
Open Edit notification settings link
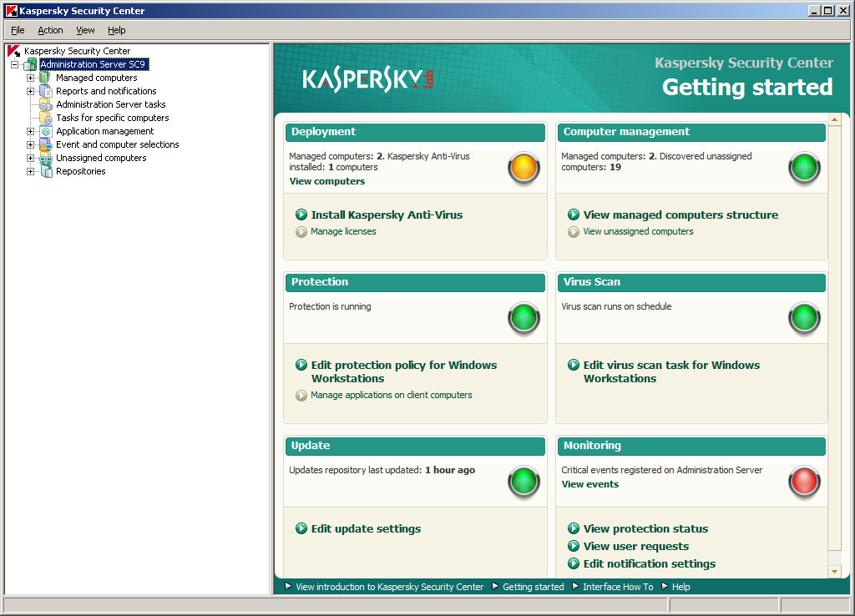point(650,563)
